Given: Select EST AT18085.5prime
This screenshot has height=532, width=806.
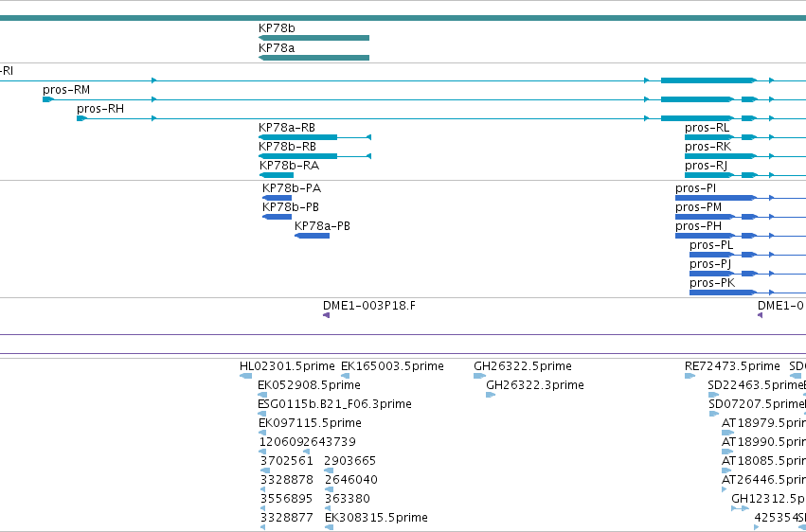Looking at the screenshot, I should coord(728,470).
